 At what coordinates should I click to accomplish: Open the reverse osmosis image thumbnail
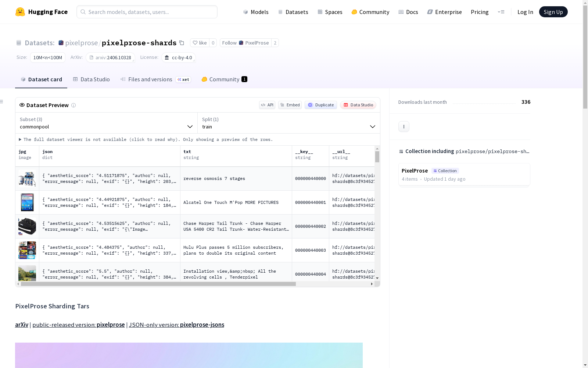pyautogui.click(x=27, y=178)
